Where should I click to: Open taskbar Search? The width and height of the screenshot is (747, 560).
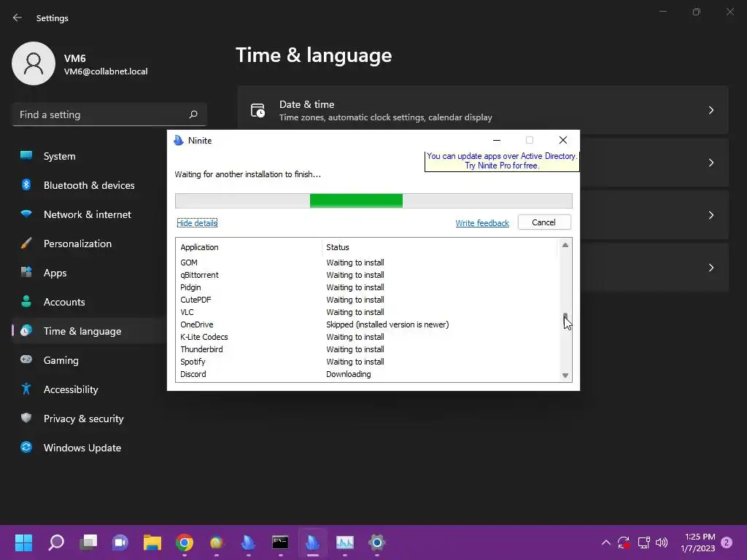point(56,542)
